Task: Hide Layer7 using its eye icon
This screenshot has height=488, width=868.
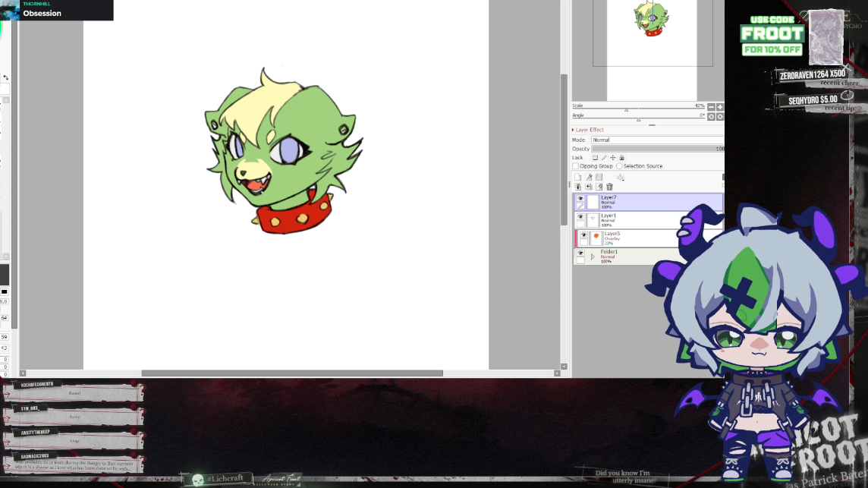Action: 580,198
